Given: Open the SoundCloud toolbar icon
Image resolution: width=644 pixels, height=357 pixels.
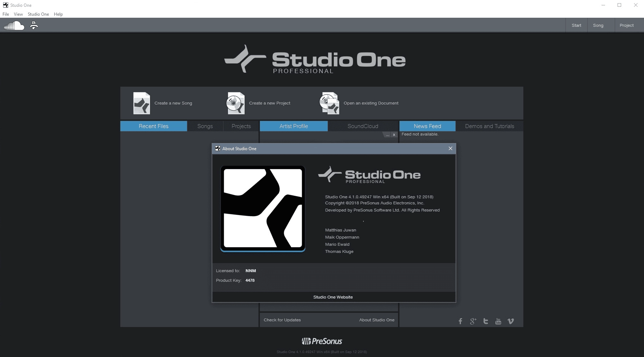Looking at the screenshot, I should click(x=14, y=26).
